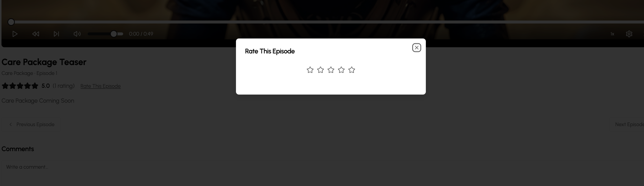The height and width of the screenshot is (186, 644).
Task: Give five stars in rating dialog
Action: coord(351,70)
